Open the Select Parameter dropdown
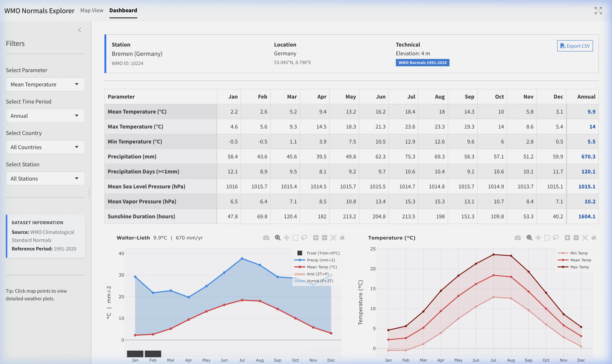Viewport: 612px width, 364px height. coord(45,84)
